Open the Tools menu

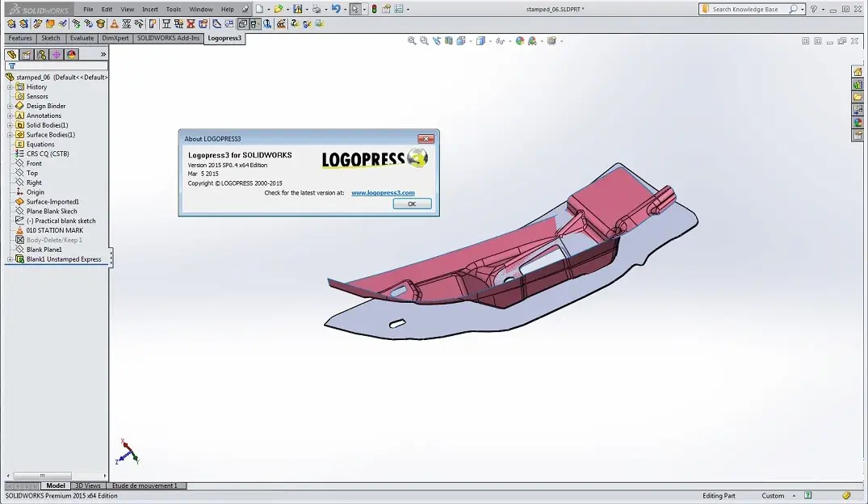tap(174, 9)
